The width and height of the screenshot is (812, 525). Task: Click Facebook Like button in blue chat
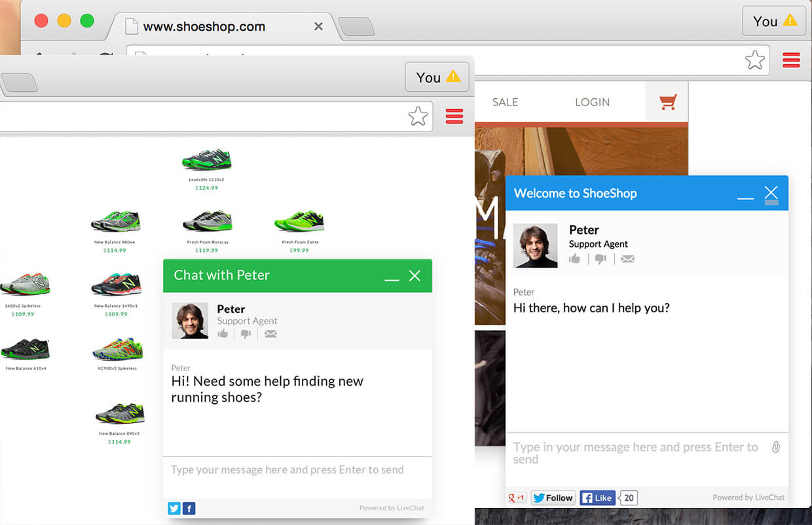[x=597, y=498]
